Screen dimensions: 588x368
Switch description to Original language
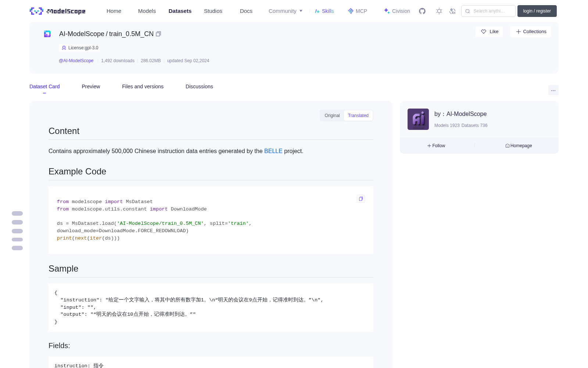(x=332, y=116)
